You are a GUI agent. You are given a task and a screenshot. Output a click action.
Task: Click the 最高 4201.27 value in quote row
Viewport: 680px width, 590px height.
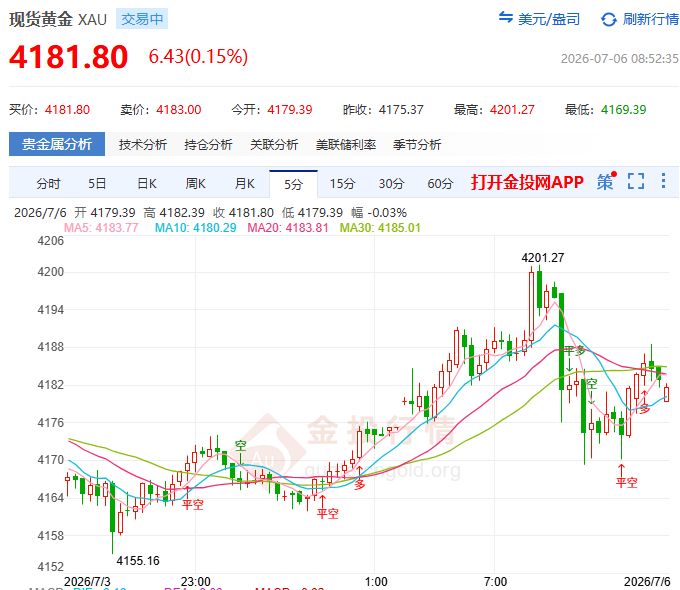(512, 110)
